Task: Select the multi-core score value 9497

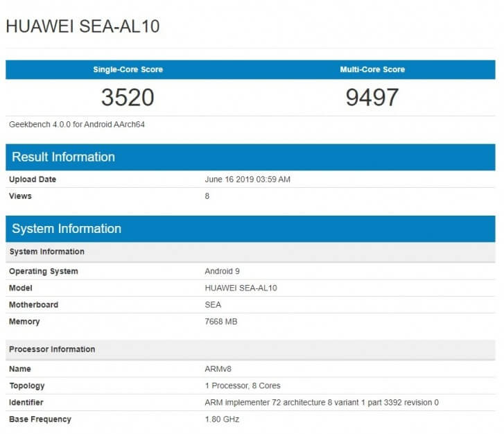Action: pyautogui.click(x=372, y=97)
